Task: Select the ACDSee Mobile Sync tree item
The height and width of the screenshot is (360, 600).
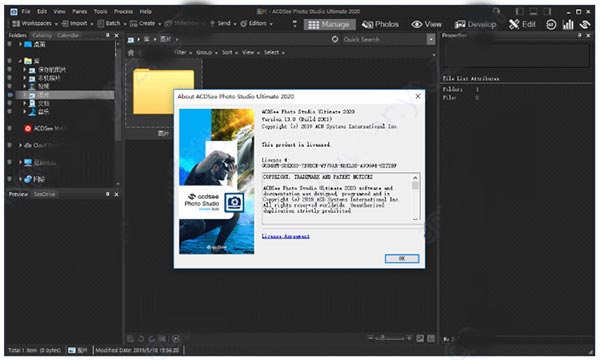Action: (46, 129)
